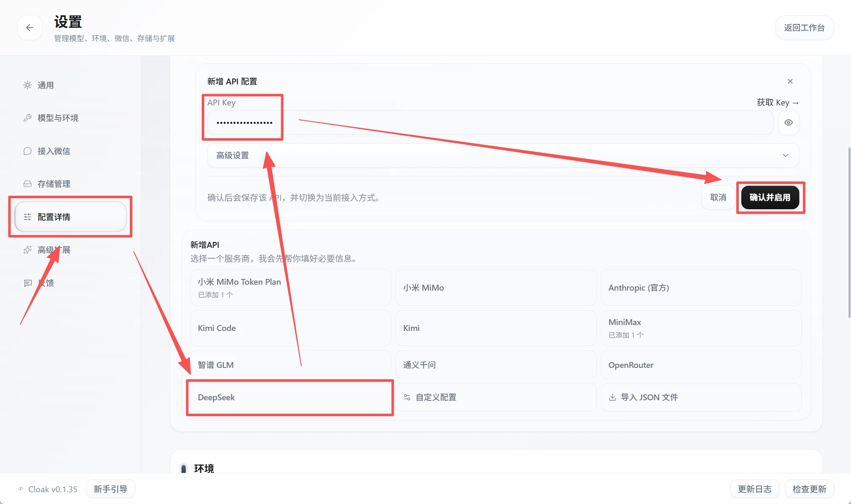
Task: Click the Cloak logo icon in footer
Action: 21,488
